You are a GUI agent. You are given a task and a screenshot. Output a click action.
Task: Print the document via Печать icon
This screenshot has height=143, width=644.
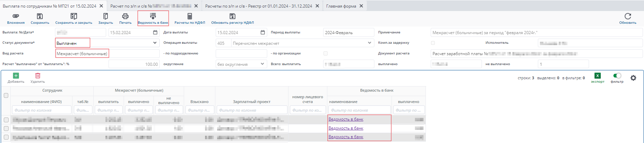point(125,16)
